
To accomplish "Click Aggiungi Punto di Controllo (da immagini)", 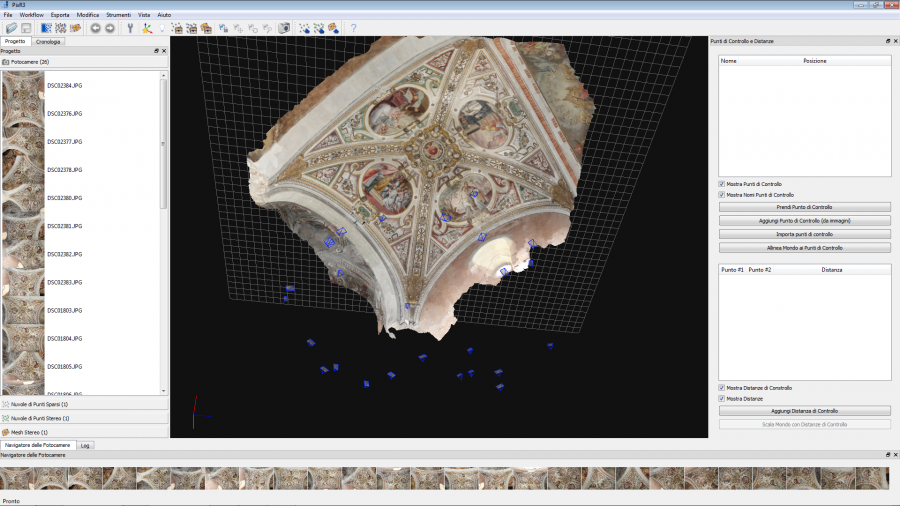I will 805,221.
